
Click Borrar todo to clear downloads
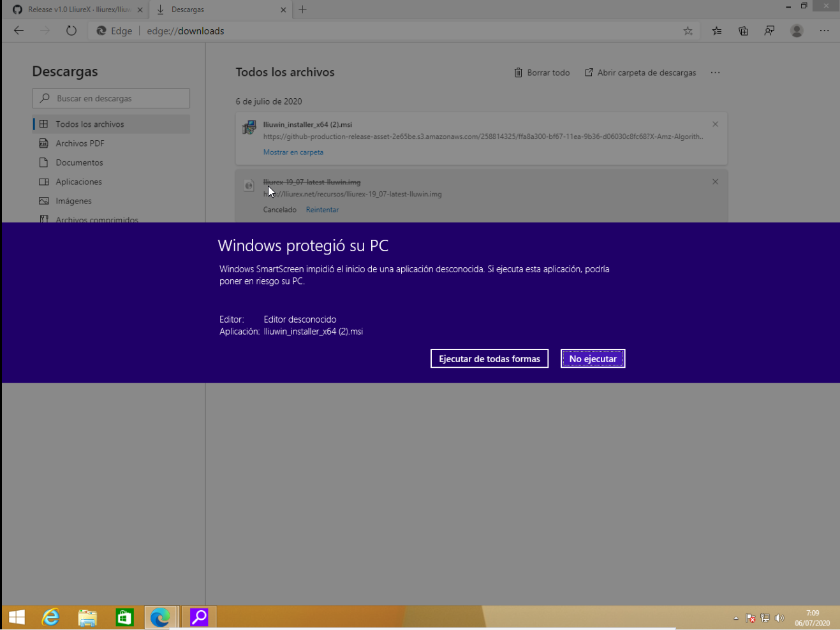(x=542, y=73)
